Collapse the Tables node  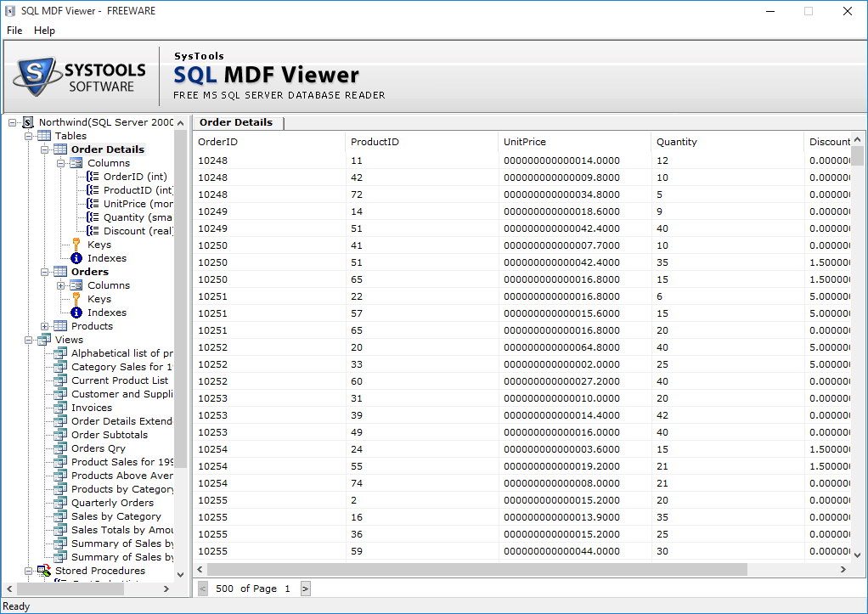pyautogui.click(x=28, y=136)
